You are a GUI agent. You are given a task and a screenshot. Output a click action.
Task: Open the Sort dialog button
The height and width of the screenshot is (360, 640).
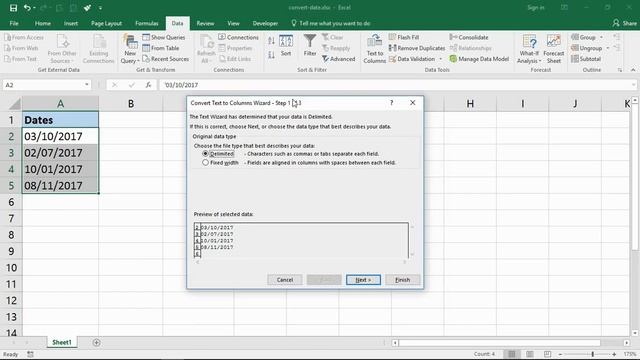(x=286, y=46)
